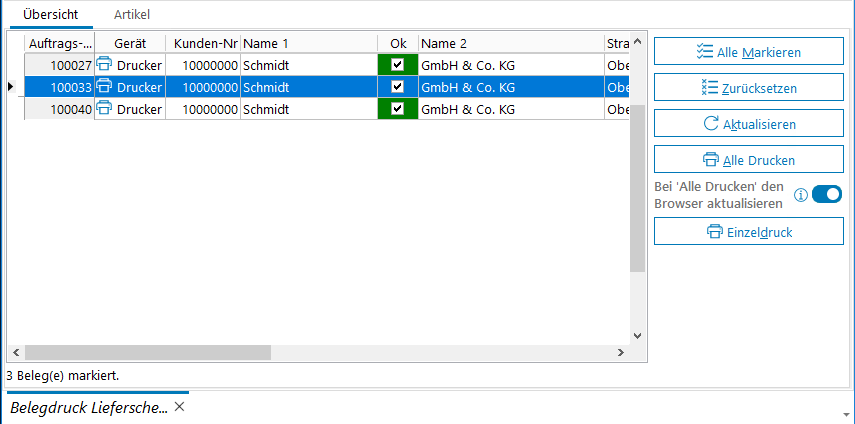Viewport: 855px width, 424px height.
Task: Uncheck the Ok checkbox for order 100033
Action: [x=398, y=87]
